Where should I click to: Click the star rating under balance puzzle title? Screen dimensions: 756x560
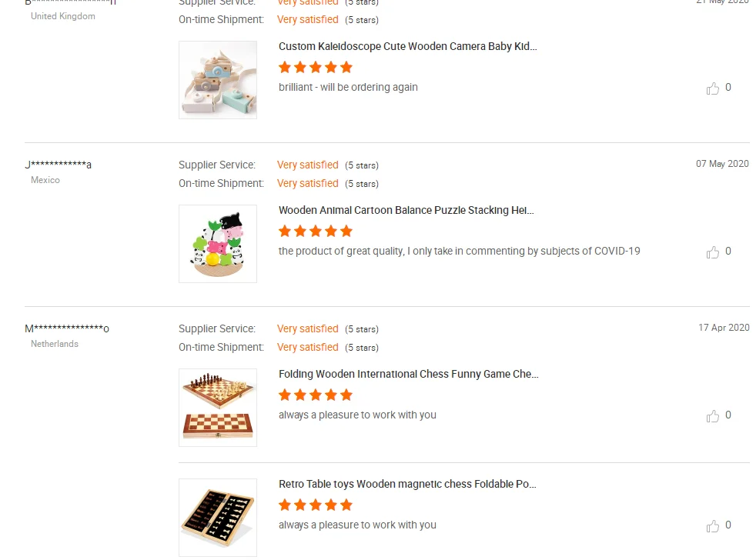[x=316, y=232]
